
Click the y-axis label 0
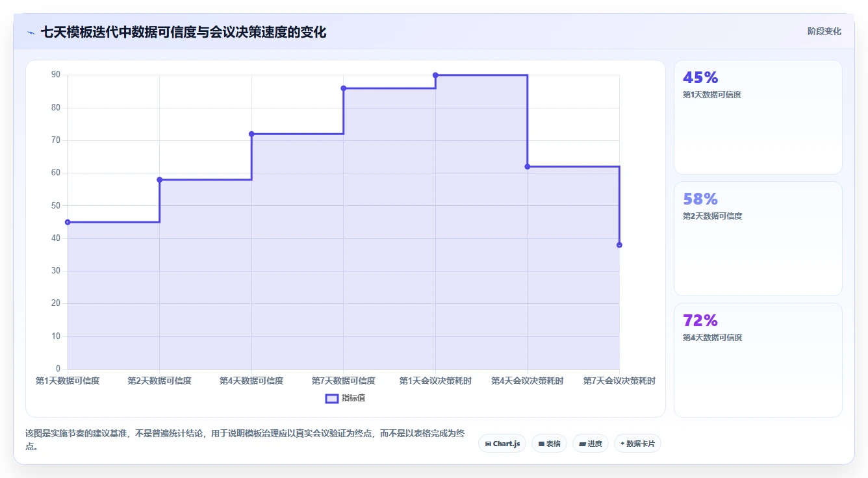58,369
